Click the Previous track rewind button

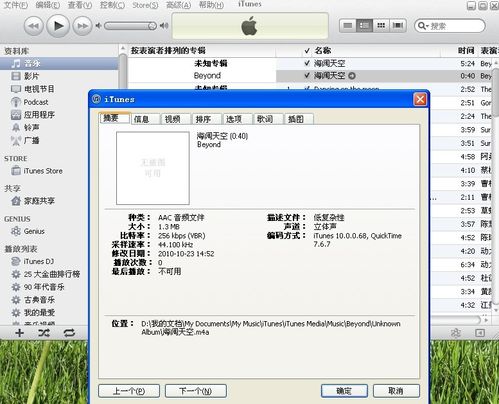click(x=33, y=26)
